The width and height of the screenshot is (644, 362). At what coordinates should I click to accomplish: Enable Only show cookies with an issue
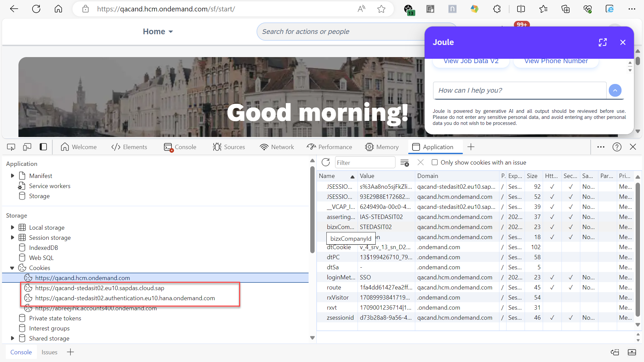(435, 163)
